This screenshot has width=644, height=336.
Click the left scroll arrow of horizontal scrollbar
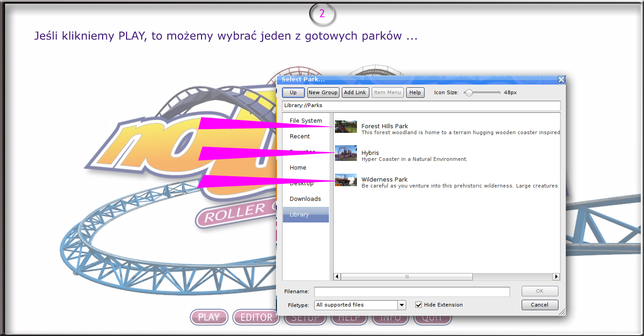coord(337,277)
